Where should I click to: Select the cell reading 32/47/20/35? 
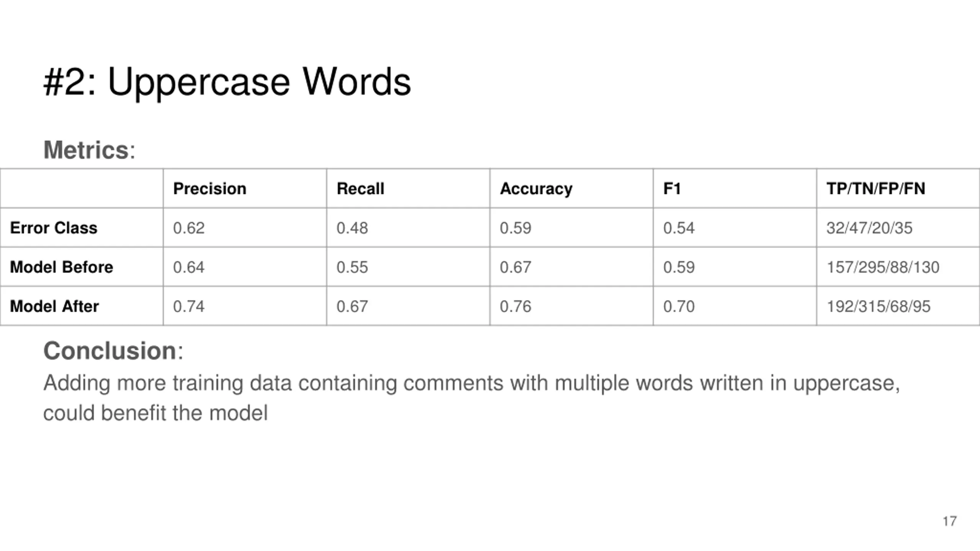pyautogui.click(x=869, y=228)
